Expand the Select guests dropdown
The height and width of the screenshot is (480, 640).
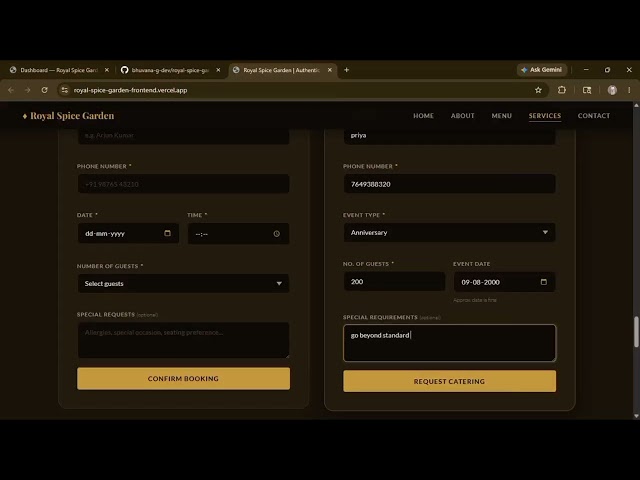(x=183, y=283)
